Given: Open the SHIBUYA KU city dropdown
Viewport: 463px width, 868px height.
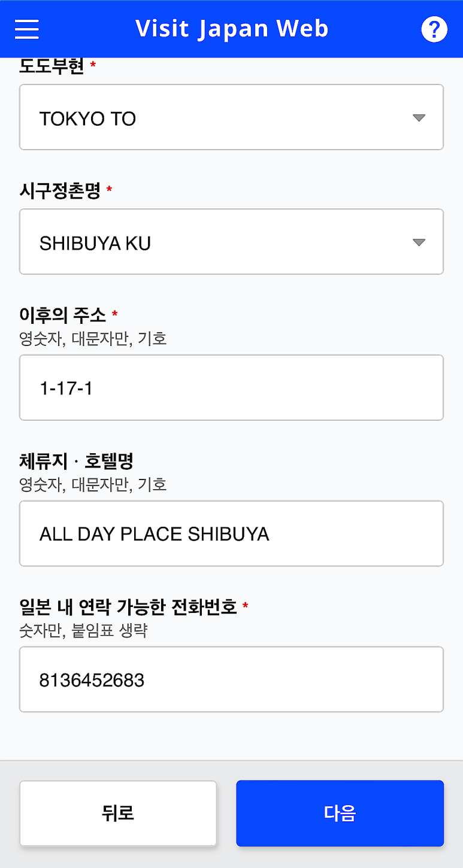Looking at the screenshot, I should [x=231, y=241].
